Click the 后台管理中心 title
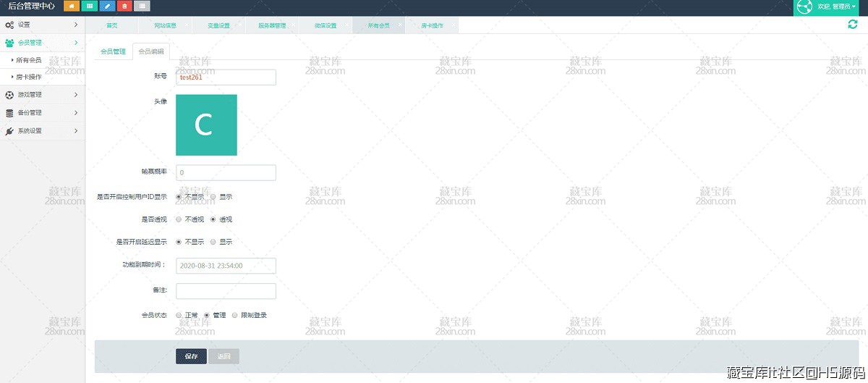 tap(31, 7)
